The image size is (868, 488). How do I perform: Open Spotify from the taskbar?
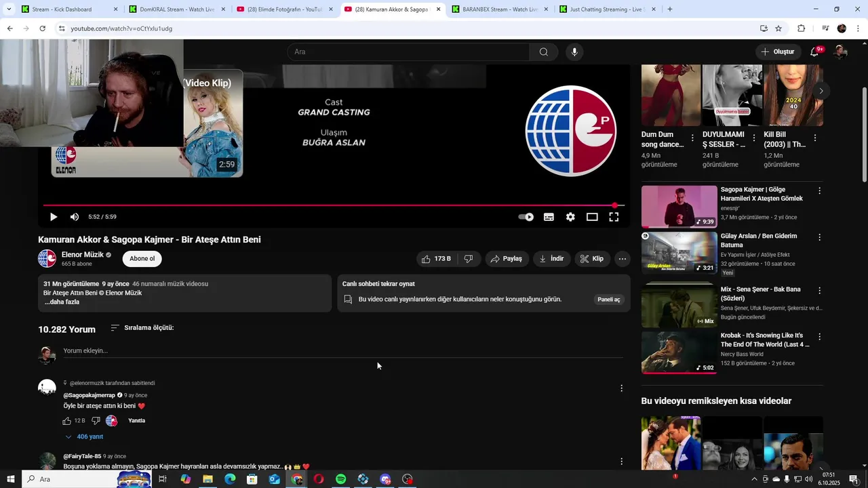341,479
